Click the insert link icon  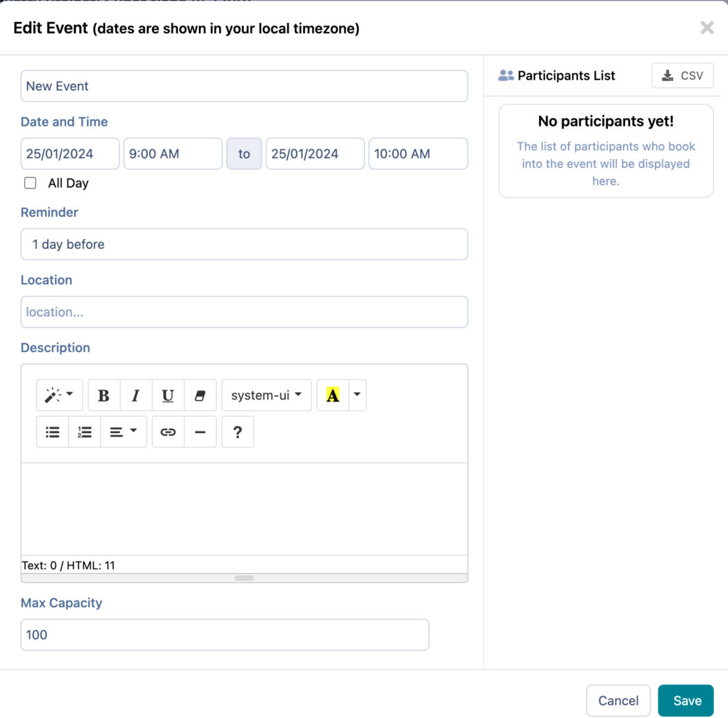168,432
